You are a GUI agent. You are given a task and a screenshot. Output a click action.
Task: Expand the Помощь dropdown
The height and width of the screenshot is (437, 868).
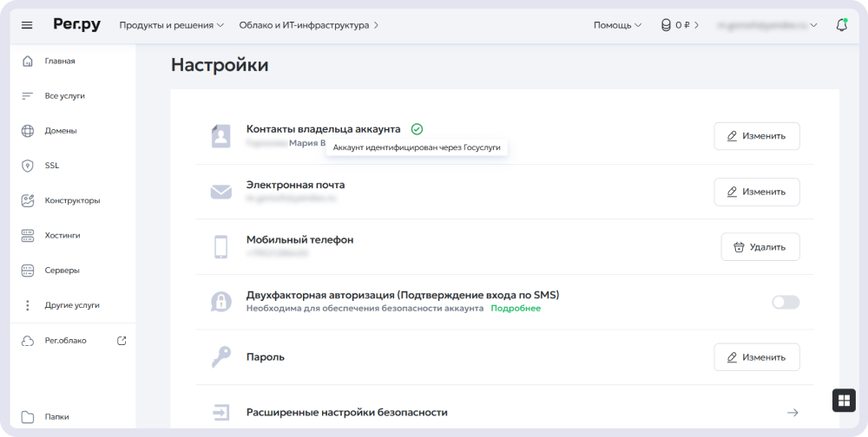617,25
